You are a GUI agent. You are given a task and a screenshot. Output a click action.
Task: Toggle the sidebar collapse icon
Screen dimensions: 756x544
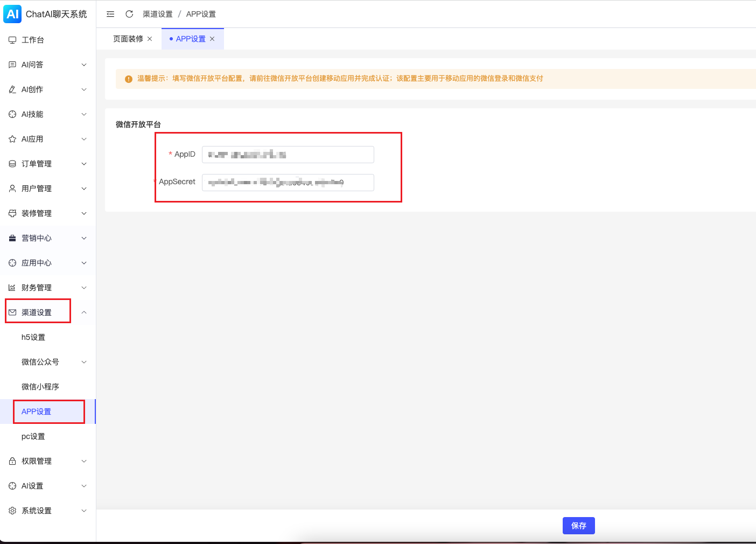pos(110,14)
